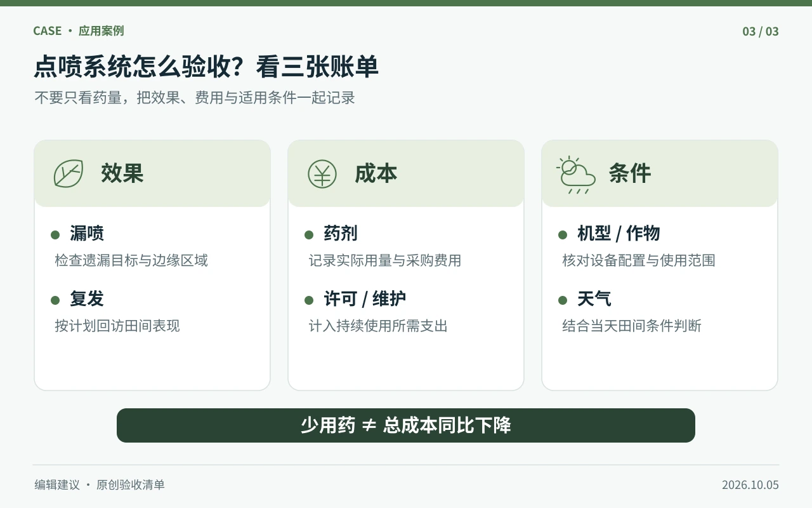Click the 机型 / 作物 bullet title
The width and height of the screenshot is (812, 508).
[619, 234]
